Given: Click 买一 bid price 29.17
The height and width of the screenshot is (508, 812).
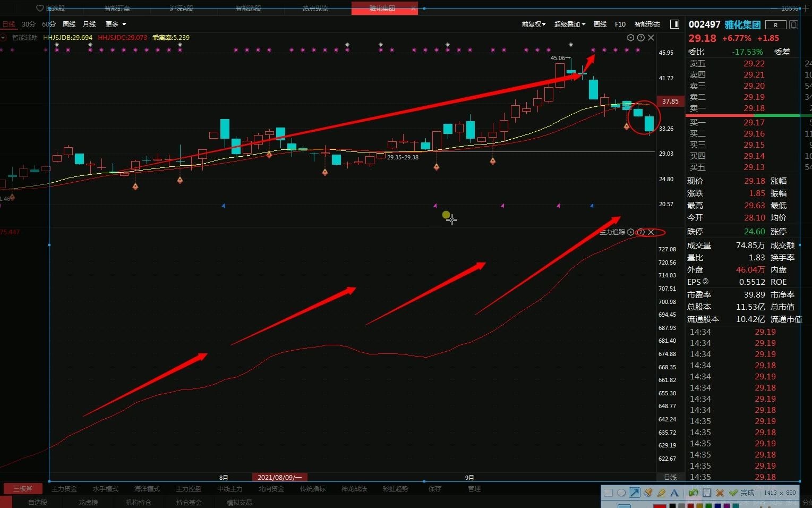Looking at the screenshot, I should point(754,122).
